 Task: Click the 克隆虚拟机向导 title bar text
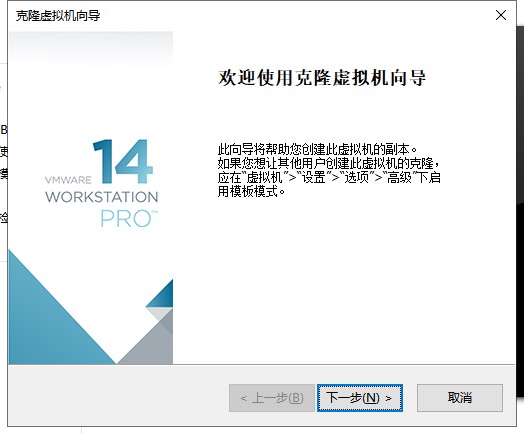click(x=58, y=16)
